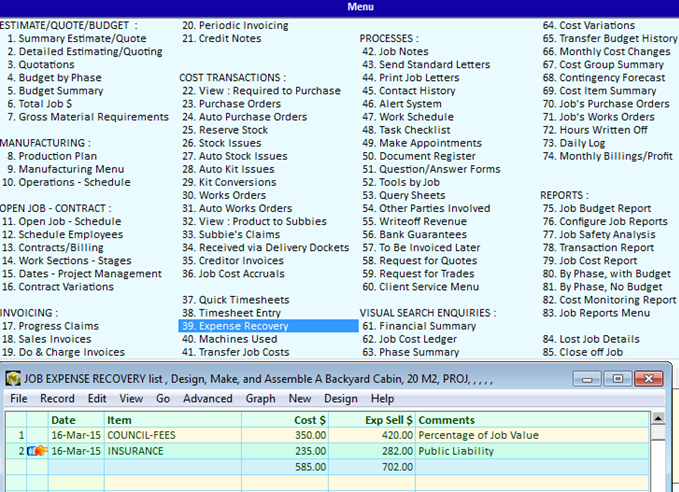Viewport: 679px width, 492px height.
Task: Open 62. Job Cost Ledger
Action: pyautogui.click(x=410, y=339)
